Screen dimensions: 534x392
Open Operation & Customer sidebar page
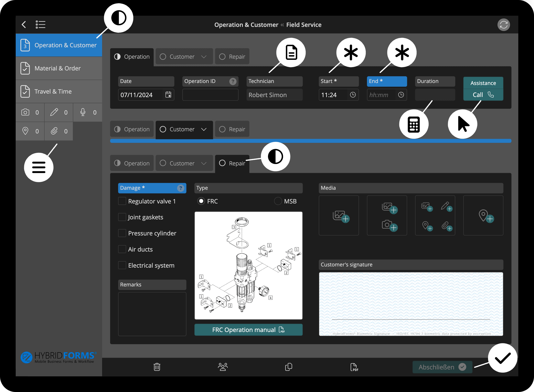point(59,45)
